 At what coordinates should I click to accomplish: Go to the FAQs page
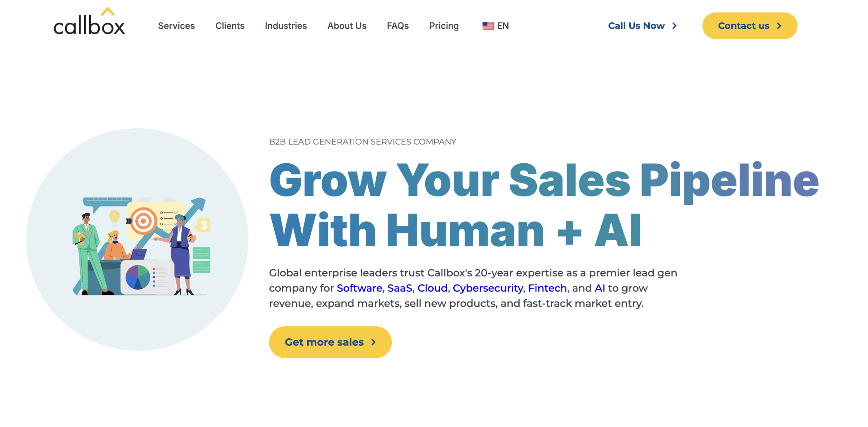tap(397, 26)
